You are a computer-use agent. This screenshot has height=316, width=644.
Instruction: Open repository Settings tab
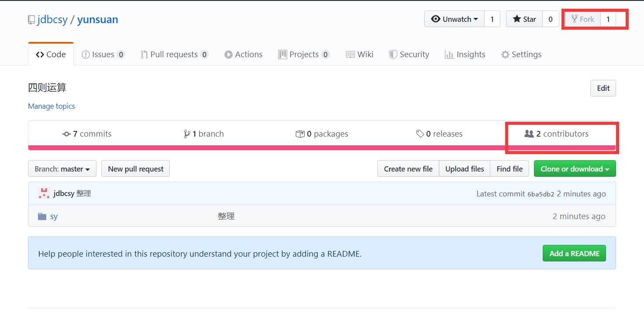pyautogui.click(x=521, y=54)
